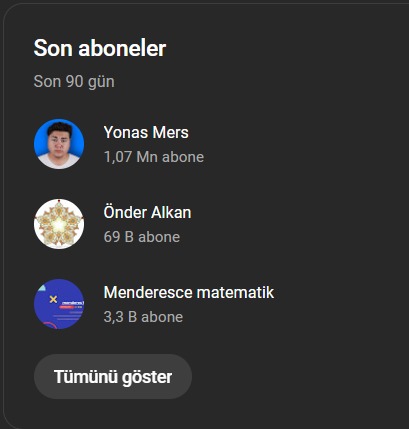Select the glowing center of Önder Alkan avatar
The height and width of the screenshot is (429, 409).
[x=59, y=225]
